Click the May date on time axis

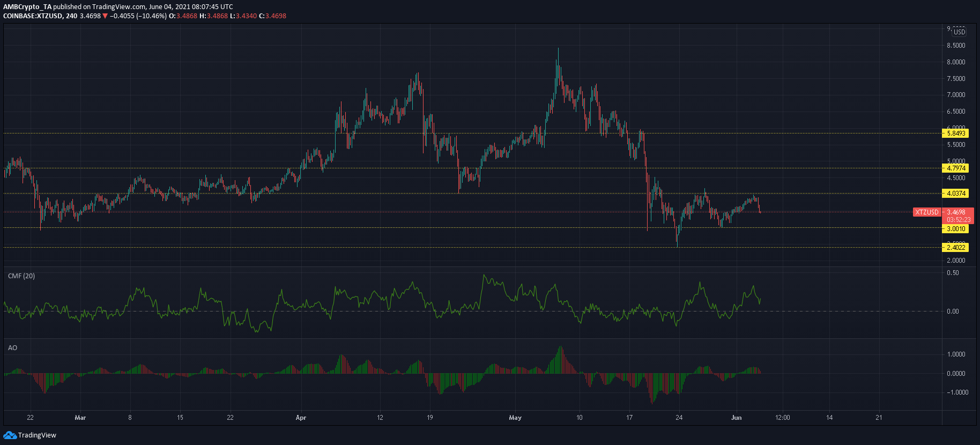click(515, 418)
